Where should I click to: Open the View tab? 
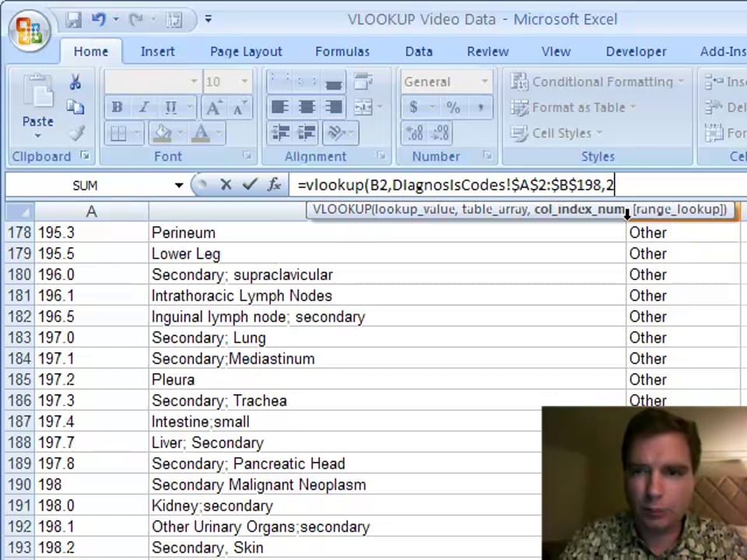pos(556,51)
